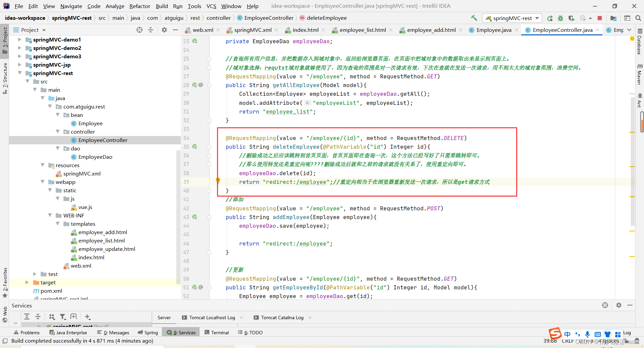Rerun the springMVC-rest configuration

coord(550,18)
